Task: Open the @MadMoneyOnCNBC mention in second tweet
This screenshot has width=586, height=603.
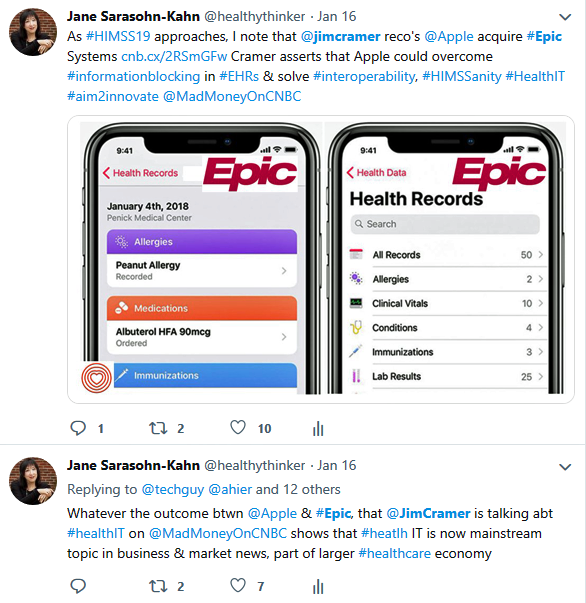Action: 218,533
